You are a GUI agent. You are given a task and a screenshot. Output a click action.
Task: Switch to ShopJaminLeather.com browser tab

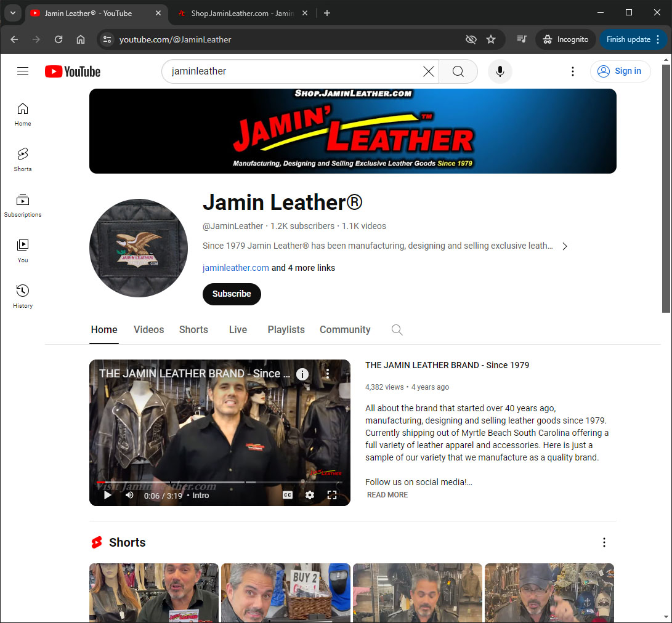pos(241,14)
